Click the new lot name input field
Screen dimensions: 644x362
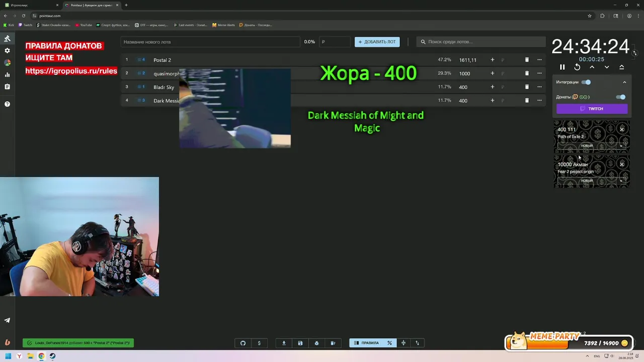[x=210, y=42]
